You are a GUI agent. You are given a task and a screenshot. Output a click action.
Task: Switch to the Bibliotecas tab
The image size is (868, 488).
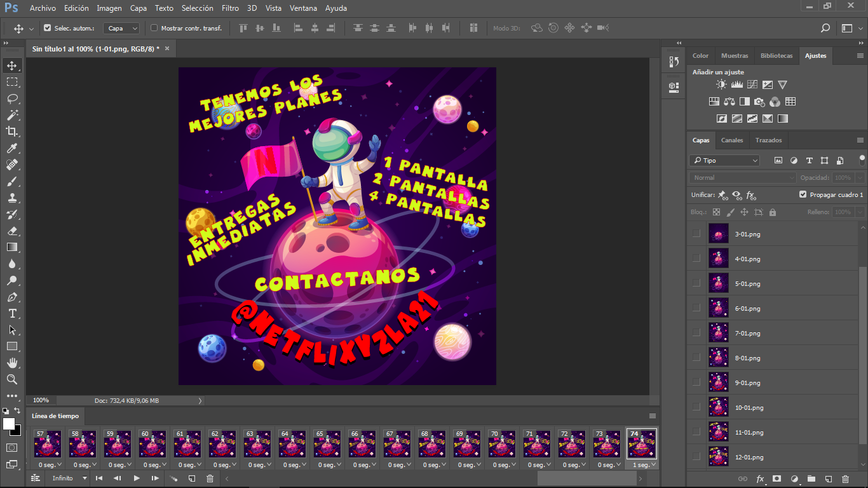point(776,55)
